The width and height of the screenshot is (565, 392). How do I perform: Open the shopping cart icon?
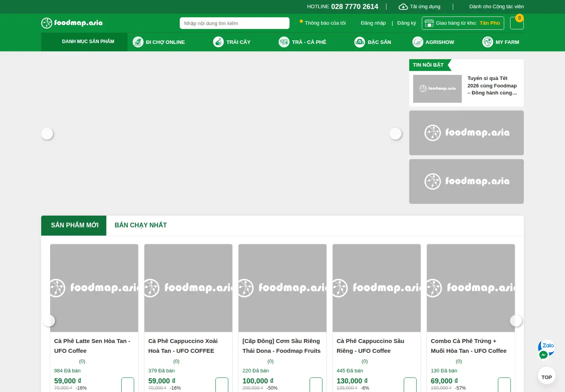(517, 23)
